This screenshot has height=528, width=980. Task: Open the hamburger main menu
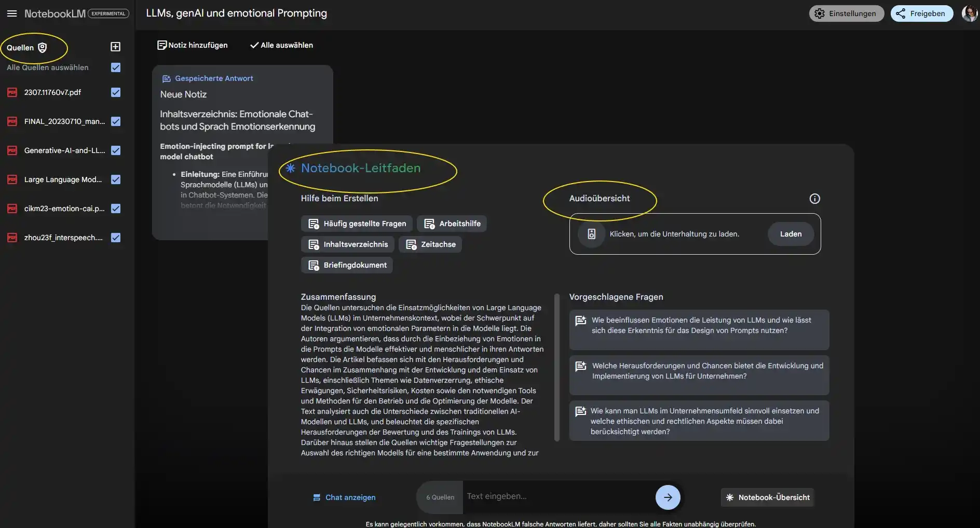point(12,13)
